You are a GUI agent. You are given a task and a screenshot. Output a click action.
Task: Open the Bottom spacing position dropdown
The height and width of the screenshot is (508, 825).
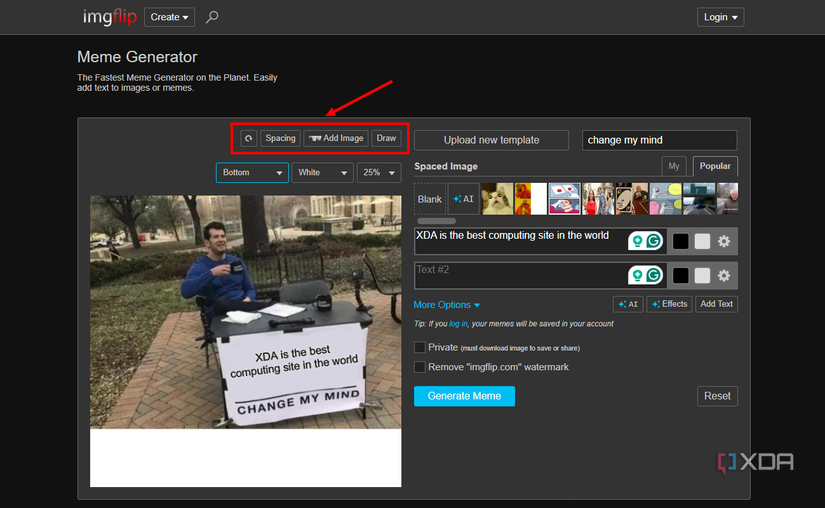(x=252, y=172)
